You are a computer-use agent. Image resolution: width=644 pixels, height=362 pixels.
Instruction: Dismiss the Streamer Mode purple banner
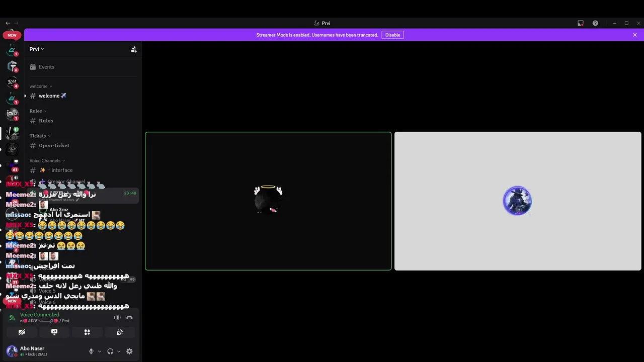[635, 35]
